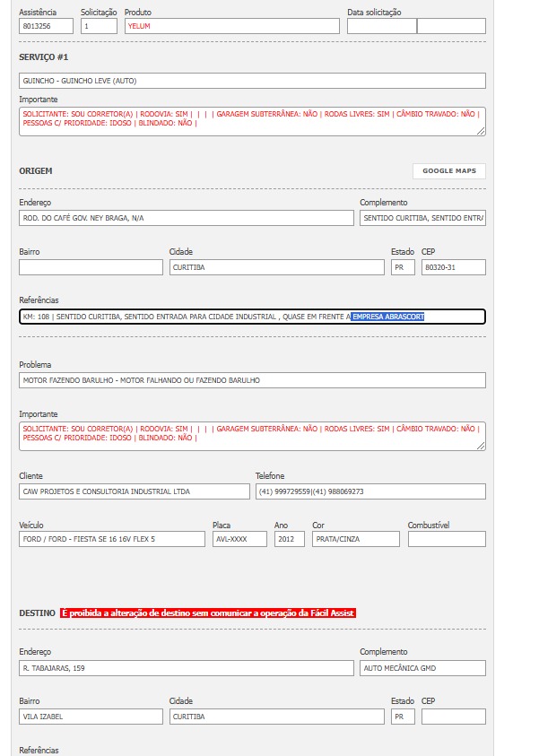The image size is (539, 756).
Task: Click the Veículo field Ford Fiesta SE
Action: 112,539
